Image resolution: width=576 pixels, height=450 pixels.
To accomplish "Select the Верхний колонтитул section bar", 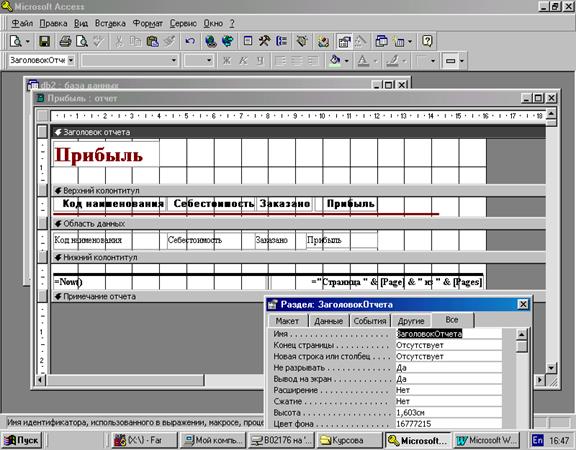I will (298, 191).
